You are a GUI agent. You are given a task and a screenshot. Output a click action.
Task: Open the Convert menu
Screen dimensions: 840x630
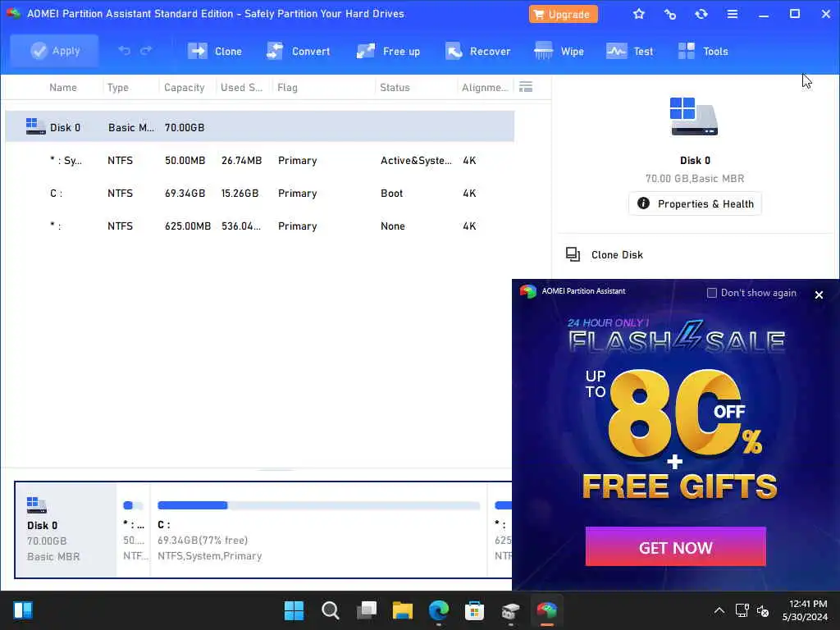pyautogui.click(x=299, y=52)
